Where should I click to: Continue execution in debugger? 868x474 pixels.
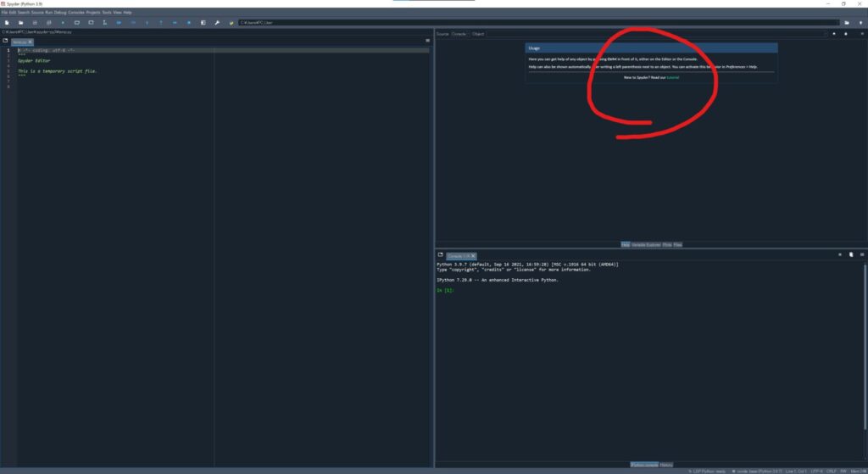point(175,23)
